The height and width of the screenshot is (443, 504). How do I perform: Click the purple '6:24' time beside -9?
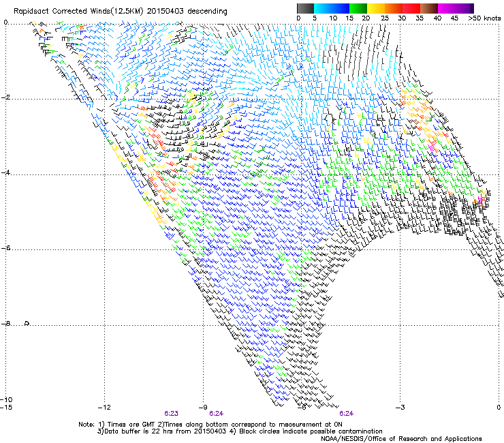217,414
